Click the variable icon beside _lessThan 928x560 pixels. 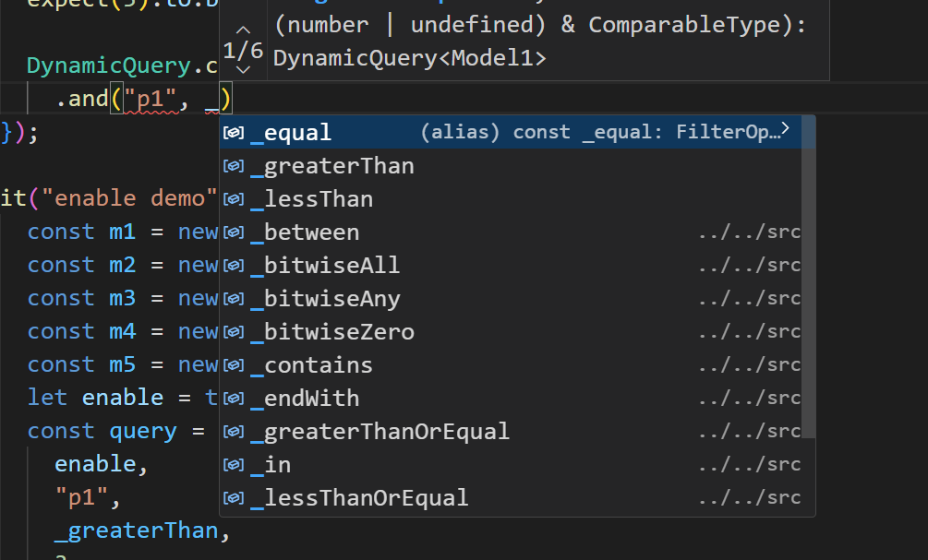[234, 198]
